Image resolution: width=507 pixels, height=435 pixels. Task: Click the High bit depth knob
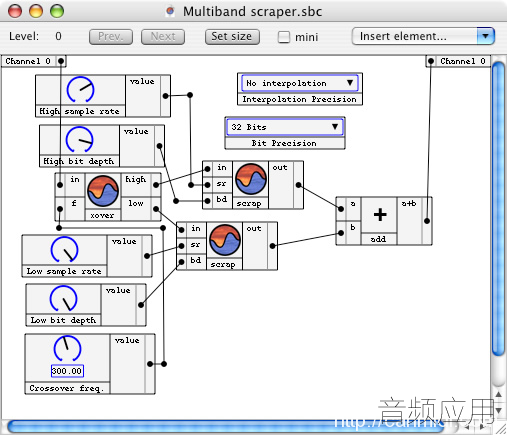(80, 139)
